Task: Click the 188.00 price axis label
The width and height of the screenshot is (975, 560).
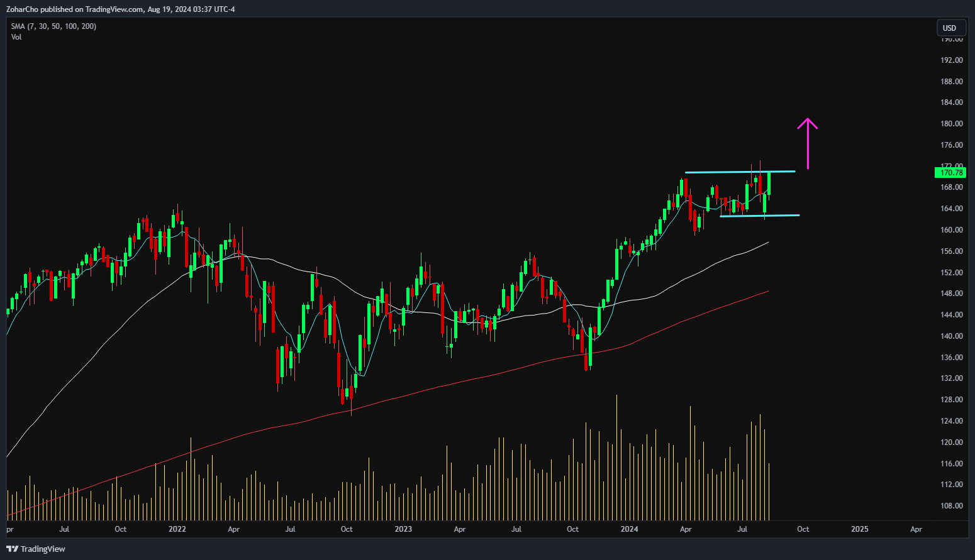Action: (x=951, y=82)
